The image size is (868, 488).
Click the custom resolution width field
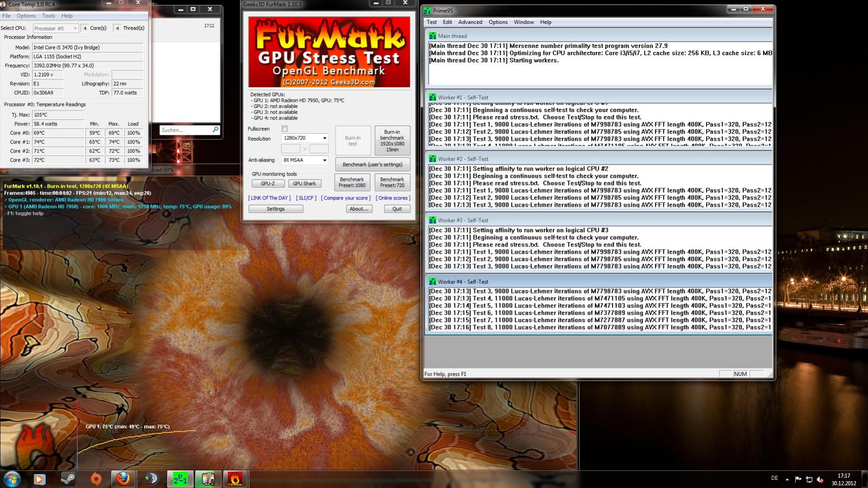[x=290, y=149]
